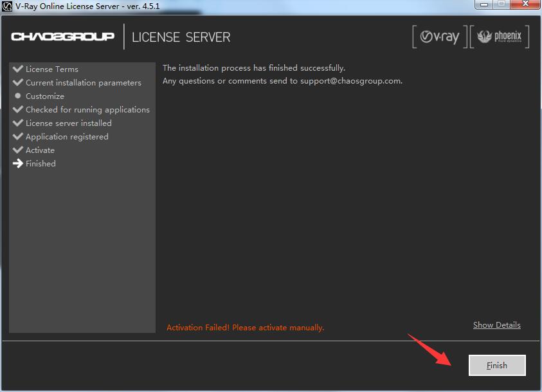Screen dimensions: 542x392
Task: Select Checked for running applications step
Action: coord(87,109)
